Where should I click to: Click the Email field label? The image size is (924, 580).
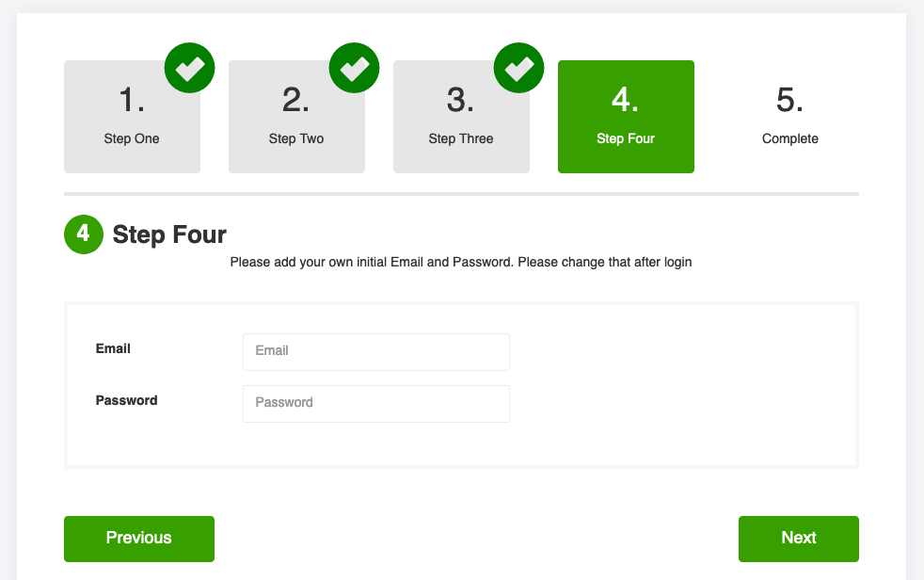113,348
